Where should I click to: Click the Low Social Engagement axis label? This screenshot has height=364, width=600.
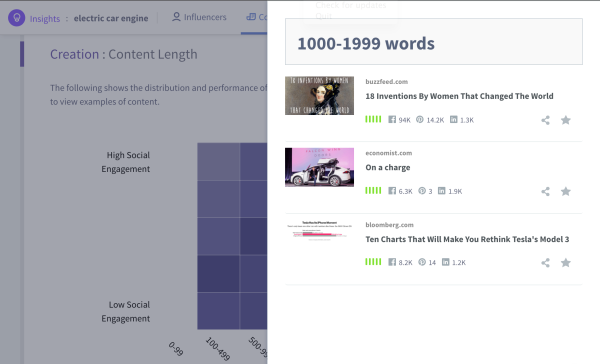click(126, 312)
